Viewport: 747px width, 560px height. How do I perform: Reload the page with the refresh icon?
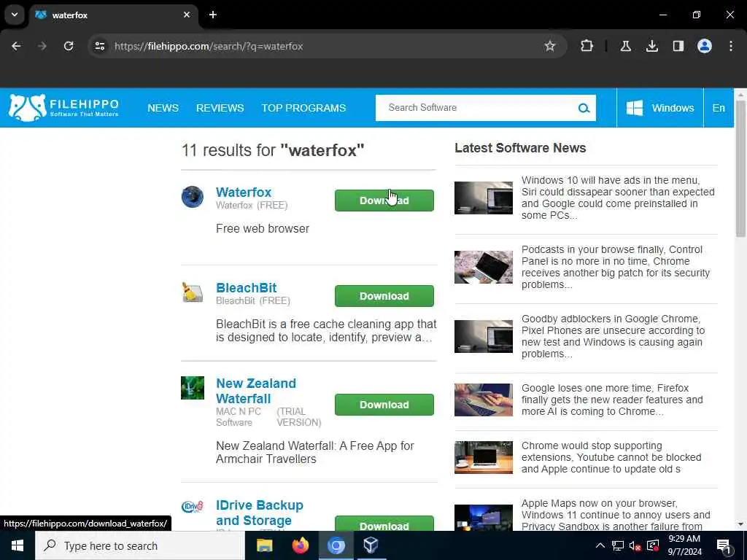pos(69,46)
